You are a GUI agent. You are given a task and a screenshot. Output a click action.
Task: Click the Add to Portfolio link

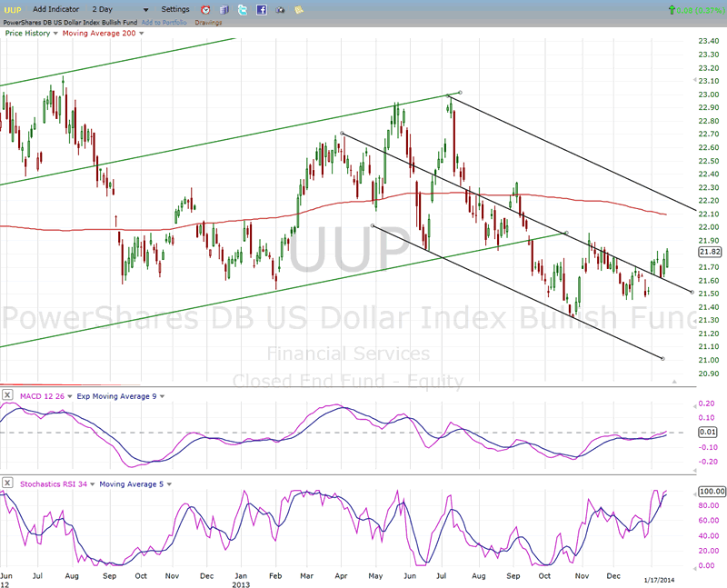point(164,21)
